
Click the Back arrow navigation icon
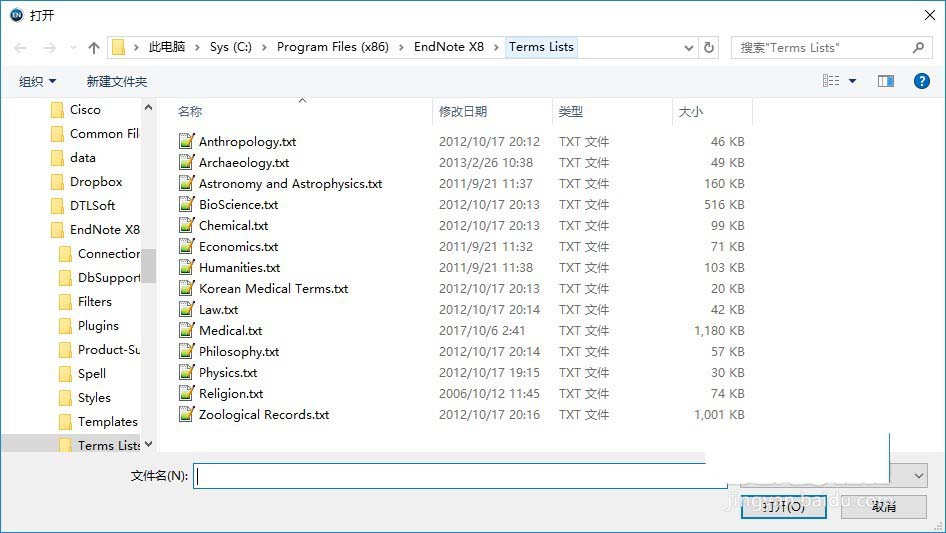tap(21, 48)
